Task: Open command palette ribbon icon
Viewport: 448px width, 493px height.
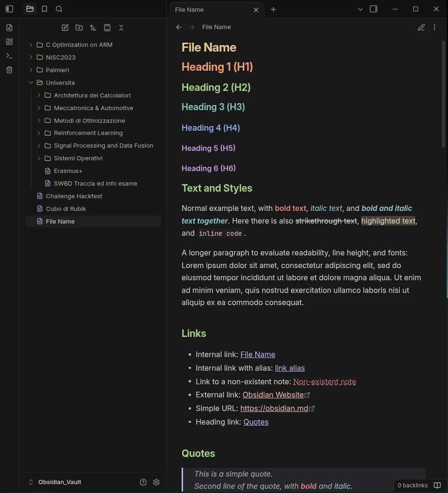Action: (9, 56)
